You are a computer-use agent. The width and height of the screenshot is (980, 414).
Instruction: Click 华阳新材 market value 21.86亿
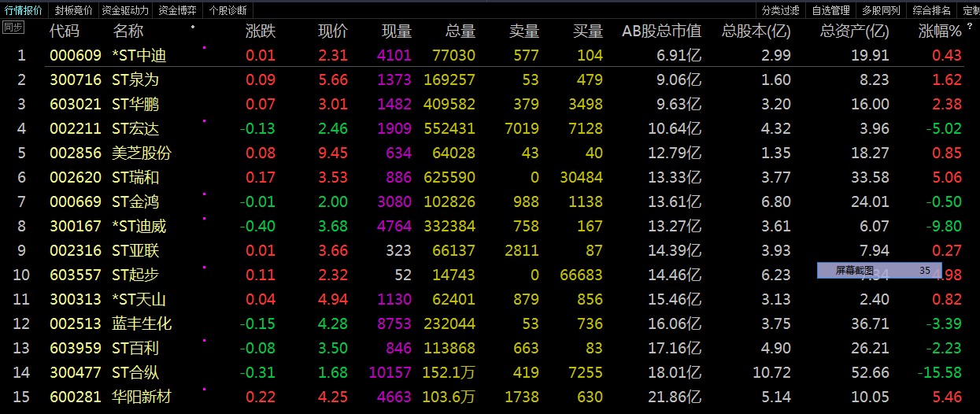675,397
